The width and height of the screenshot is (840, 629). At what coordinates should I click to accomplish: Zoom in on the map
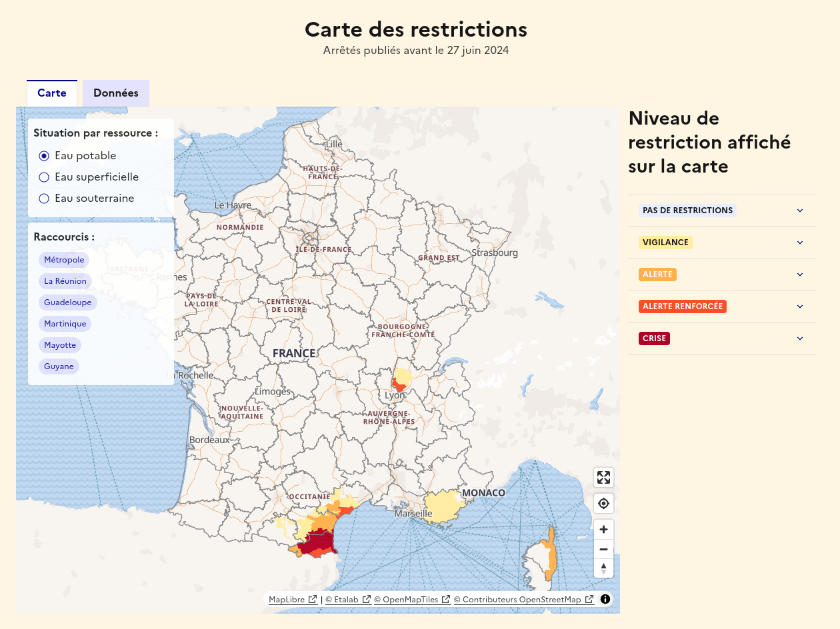(x=603, y=530)
